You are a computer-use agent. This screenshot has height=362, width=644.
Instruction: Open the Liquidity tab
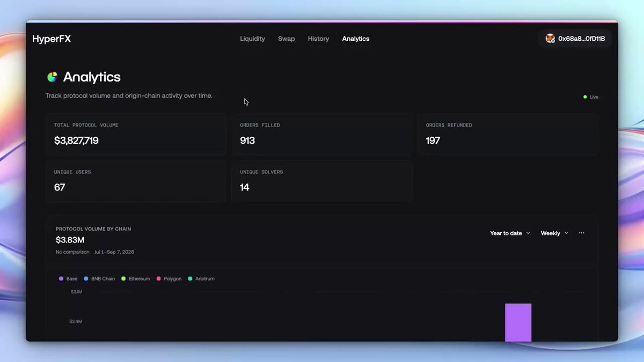pos(252,39)
